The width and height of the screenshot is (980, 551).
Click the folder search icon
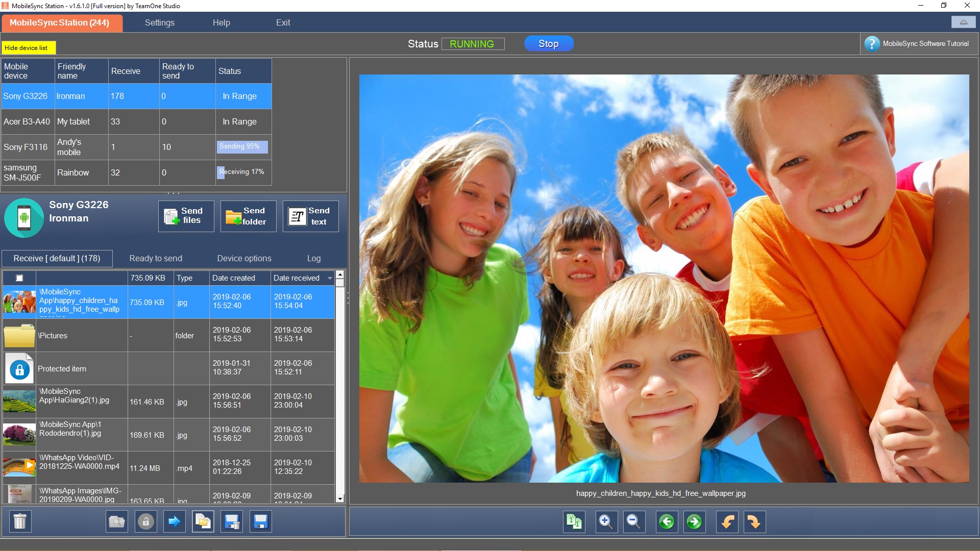[x=117, y=521]
